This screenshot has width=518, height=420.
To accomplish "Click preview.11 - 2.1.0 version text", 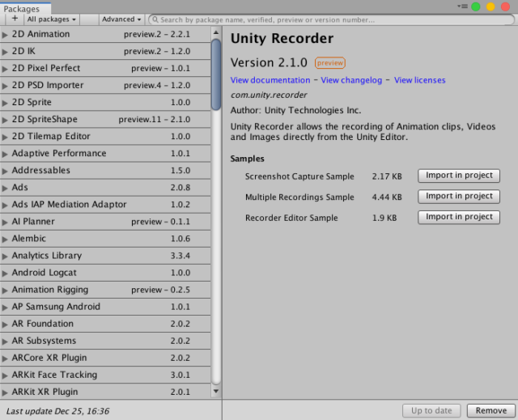I will (x=155, y=119).
